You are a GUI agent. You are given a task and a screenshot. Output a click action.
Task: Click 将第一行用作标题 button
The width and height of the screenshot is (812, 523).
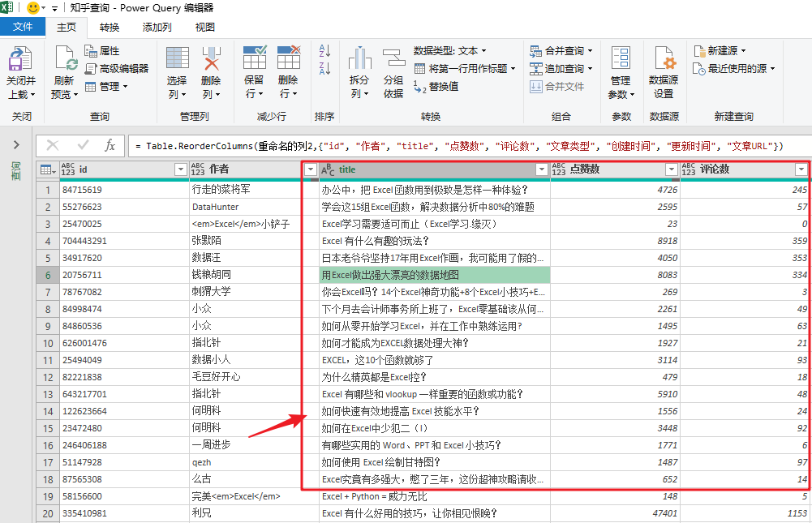(465, 68)
